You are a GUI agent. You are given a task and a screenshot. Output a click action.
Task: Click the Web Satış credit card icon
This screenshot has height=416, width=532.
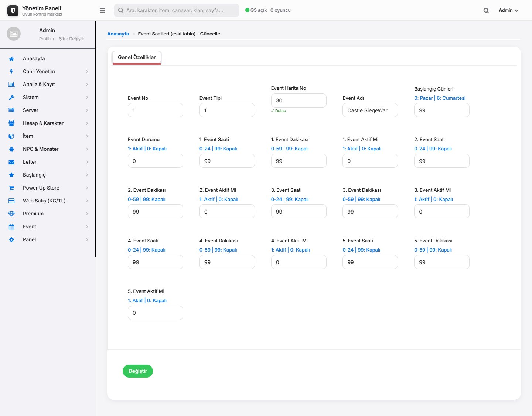(x=11, y=201)
